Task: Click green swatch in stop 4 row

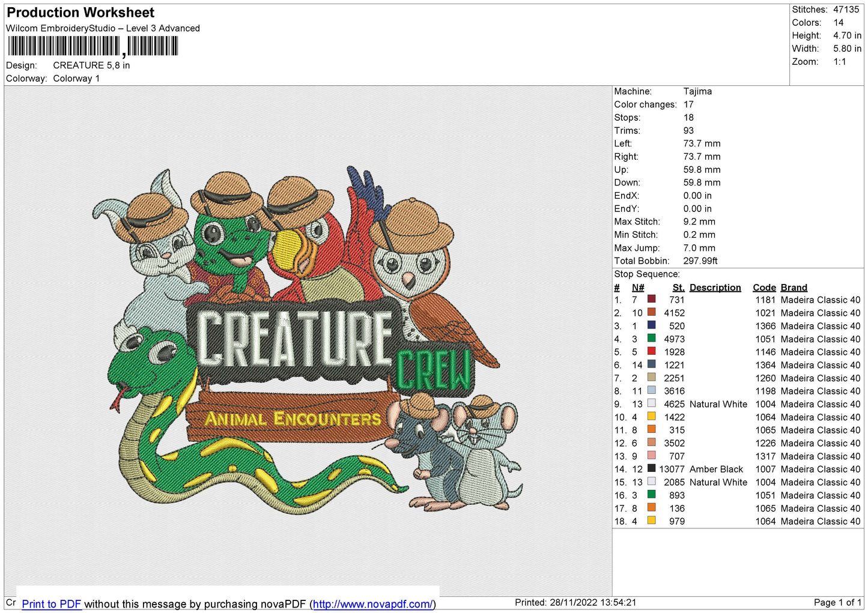Action: [651, 338]
